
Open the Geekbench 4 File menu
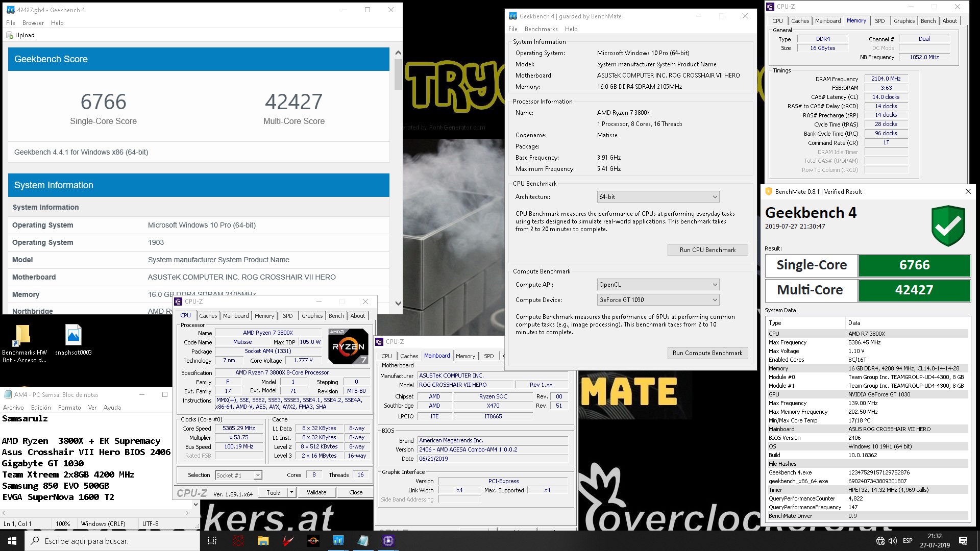(x=10, y=23)
